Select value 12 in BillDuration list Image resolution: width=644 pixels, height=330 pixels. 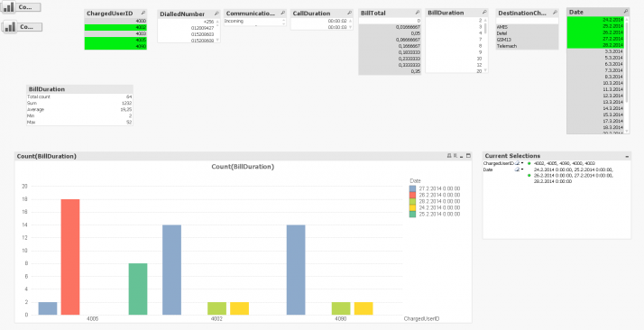454,65
